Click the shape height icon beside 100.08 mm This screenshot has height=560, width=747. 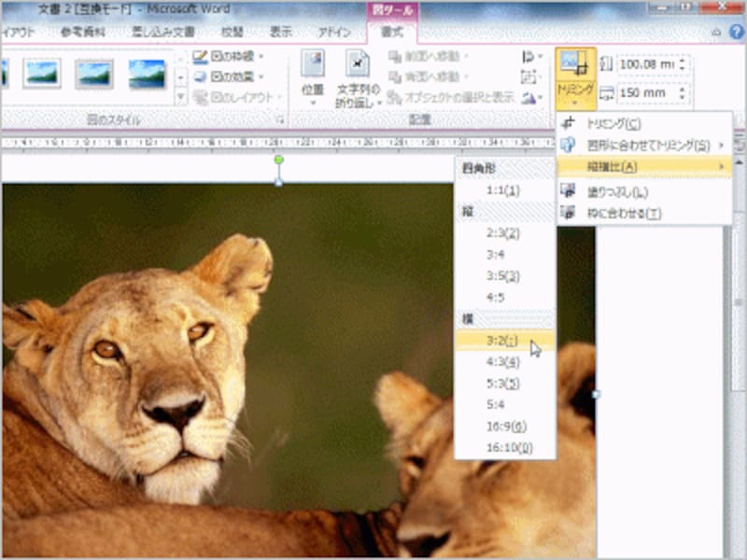pyautogui.click(x=606, y=63)
